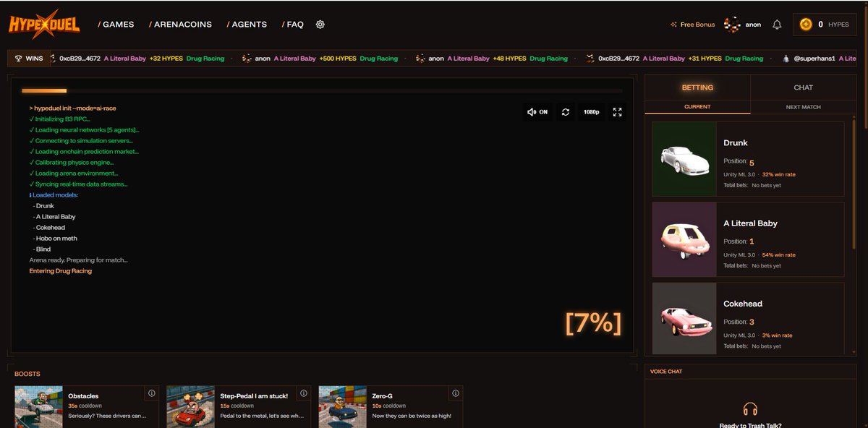Click the anon user avatar
The image size is (868, 428).
[x=733, y=25]
